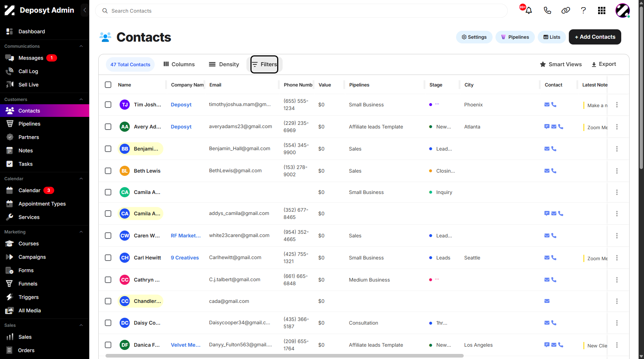Click the page vertical scrollbar
Screen dimensions: 644x359
tap(641, 87)
